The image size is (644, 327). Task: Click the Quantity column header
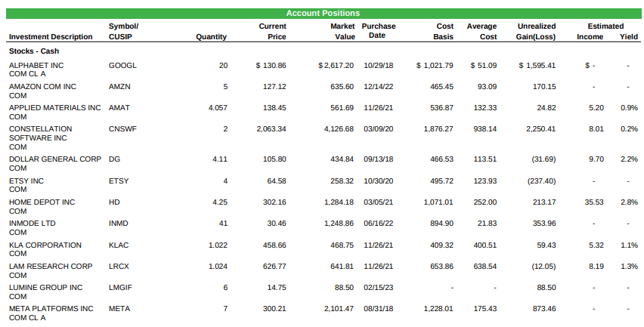(x=211, y=36)
